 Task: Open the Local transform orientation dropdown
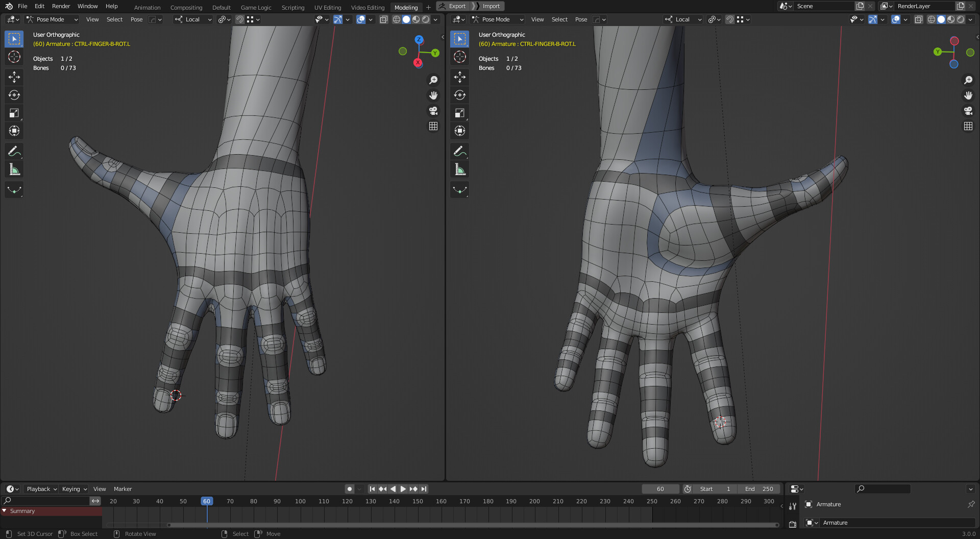(x=194, y=19)
